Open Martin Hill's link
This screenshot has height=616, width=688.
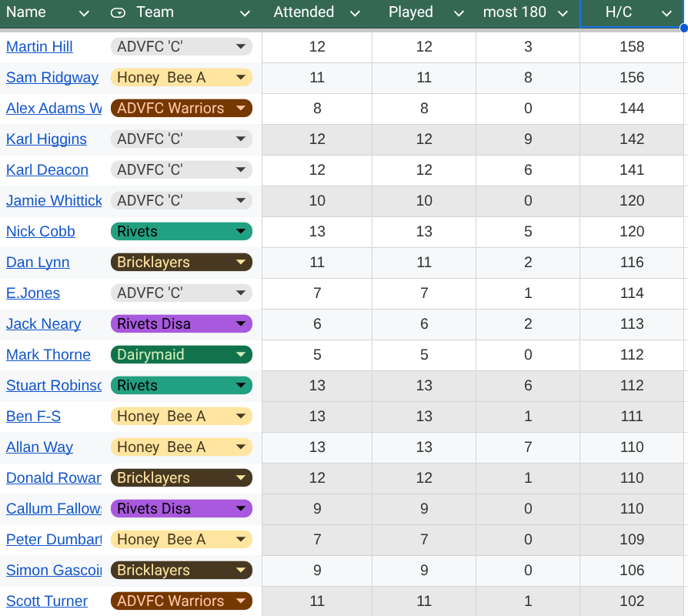click(x=39, y=47)
